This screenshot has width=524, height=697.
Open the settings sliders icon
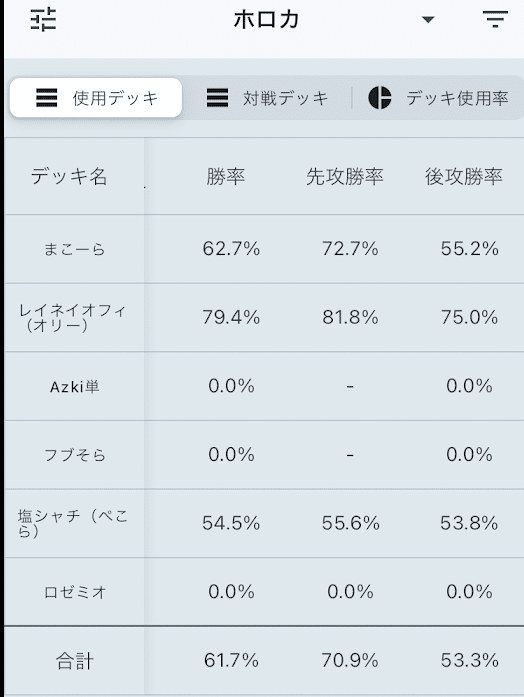pos(43,20)
